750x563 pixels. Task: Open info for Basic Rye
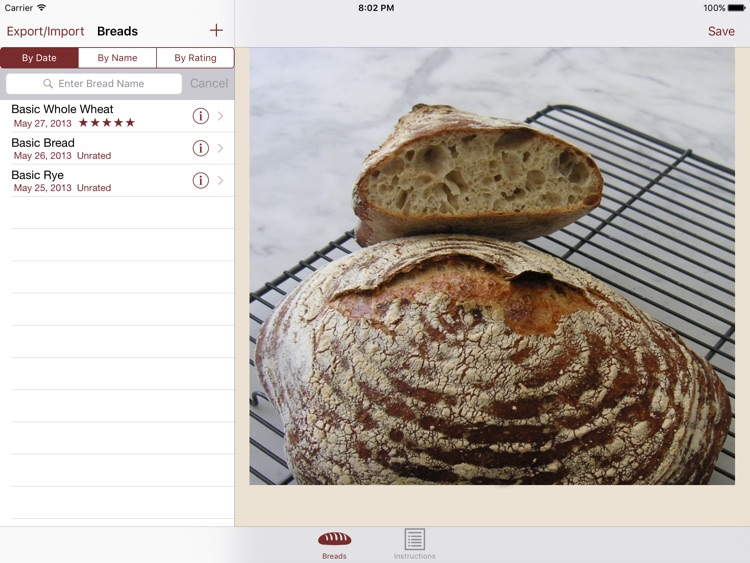(200, 180)
